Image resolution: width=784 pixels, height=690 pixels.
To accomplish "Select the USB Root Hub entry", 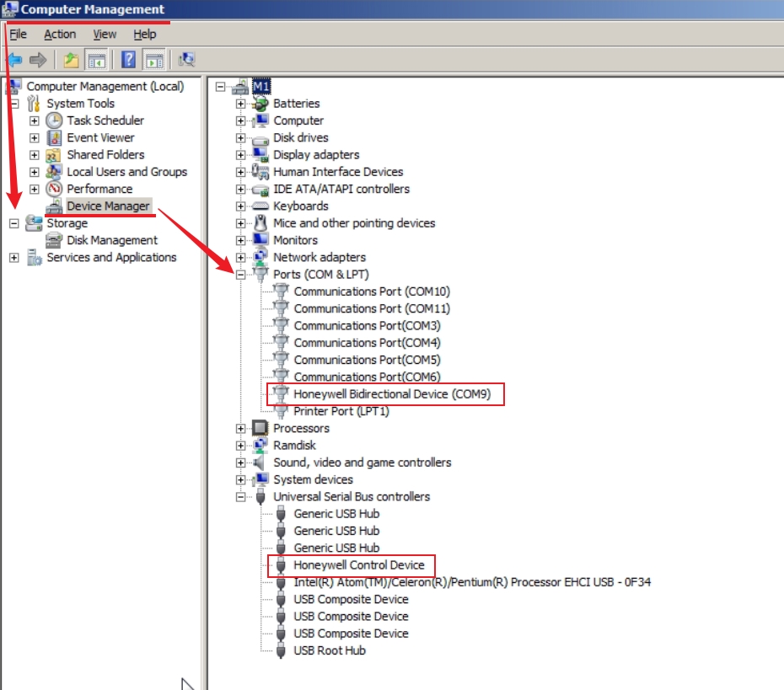I will coord(330,650).
